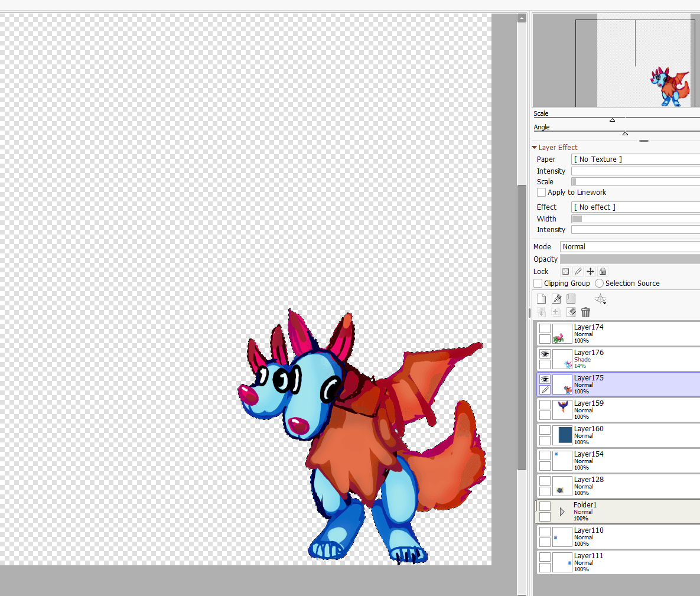Hide Layer175 using its eye icon
This screenshot has width=700, height=596.
[x=545, y=379]
